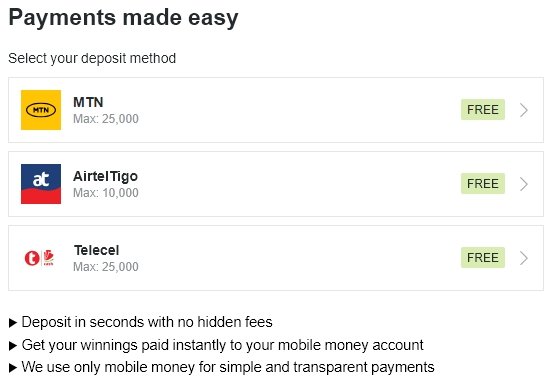Click the red Telecel logo icon

39,258
